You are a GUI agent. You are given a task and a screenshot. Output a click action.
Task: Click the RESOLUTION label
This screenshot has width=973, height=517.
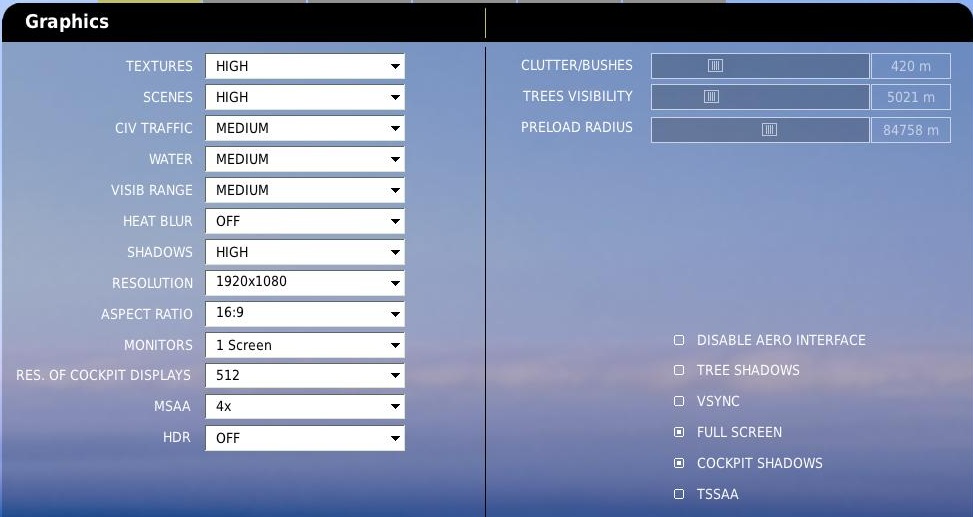click(152, 283)
